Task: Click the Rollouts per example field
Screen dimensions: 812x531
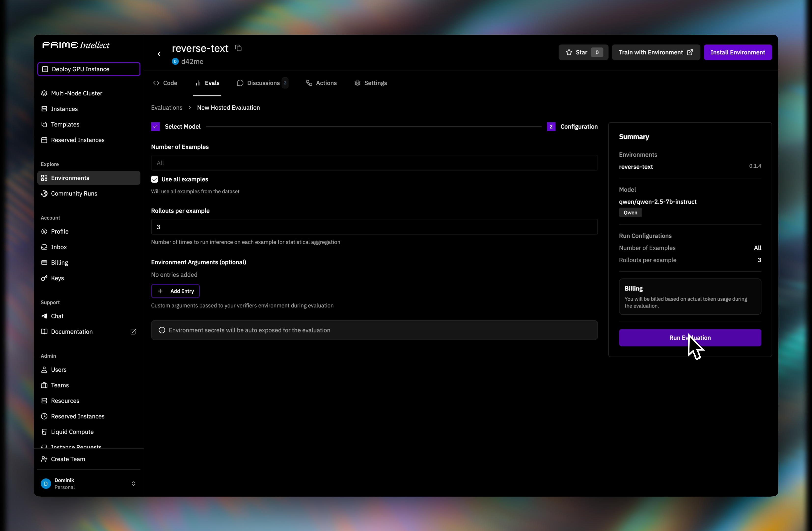Action: 374,227
